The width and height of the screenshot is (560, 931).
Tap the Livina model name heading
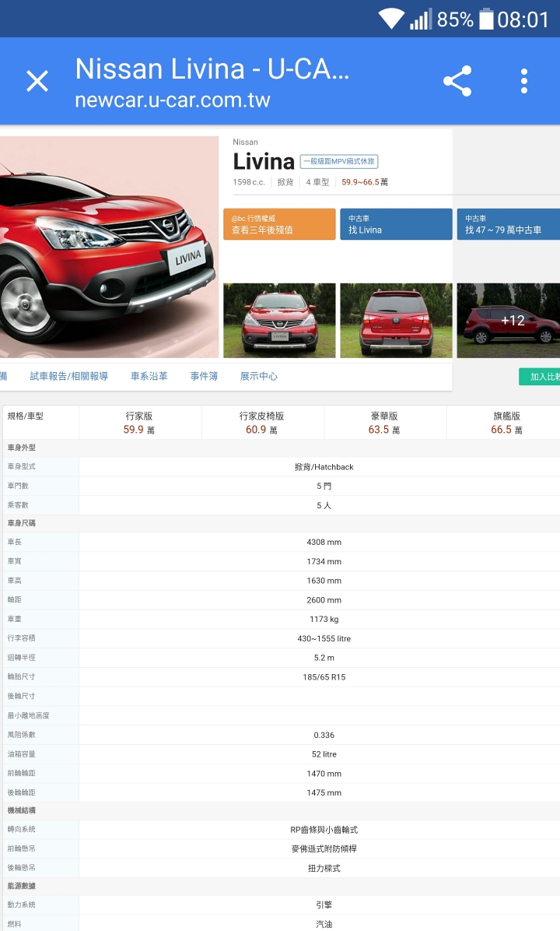tap(264, 161)
